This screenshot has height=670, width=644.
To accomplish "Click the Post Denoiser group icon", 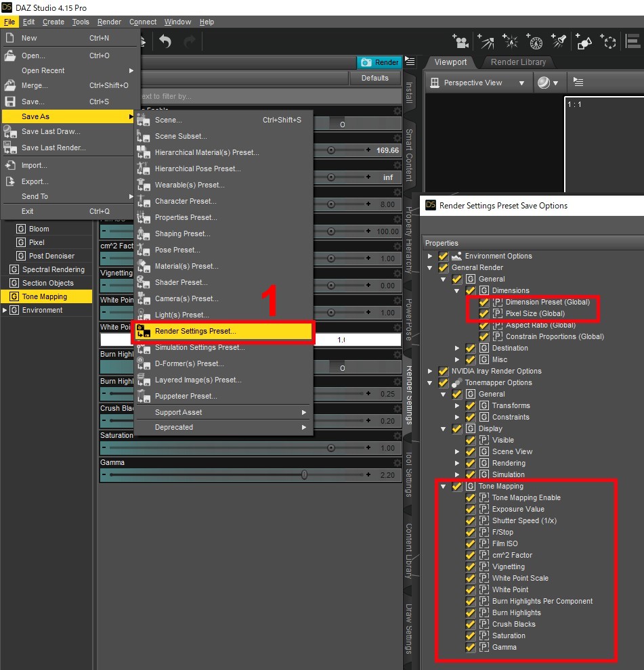I will pyautogui.click(x=21, y=256).
